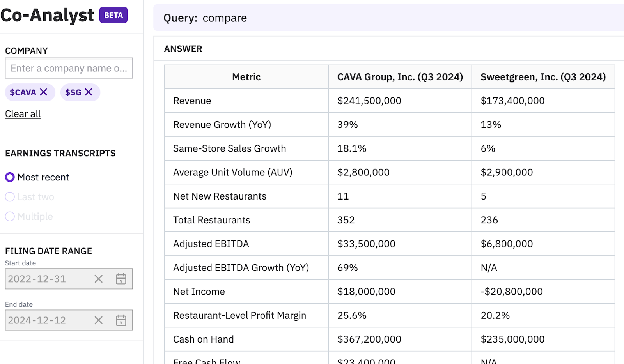Image resolution: width=624 pixels, height=364 pixels.
Task: Open the start date calendar picker
Action: (x=121, y=279)
